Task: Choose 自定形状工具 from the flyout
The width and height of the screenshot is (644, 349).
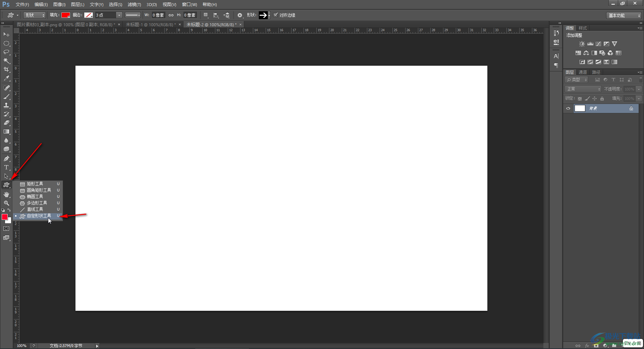Action: [x=38, y=216]
